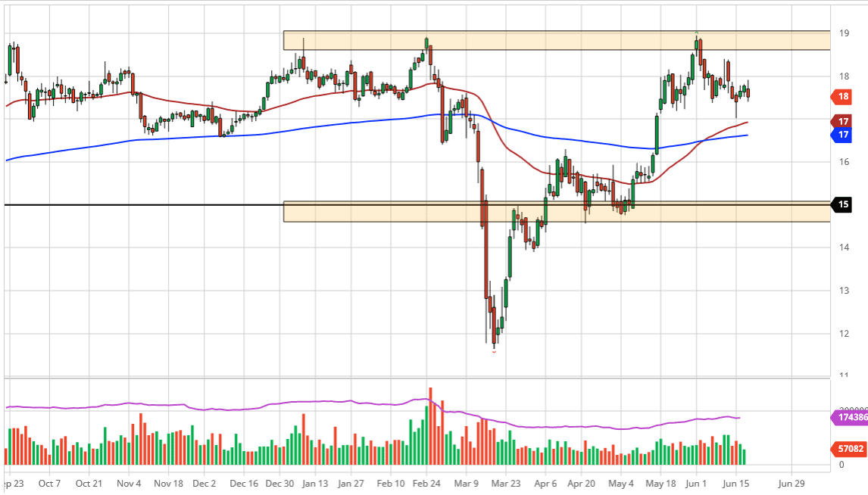The width and height of the screenshot is (868, 495).
Task: Click the red current price label 18
Action: point(843,96)
